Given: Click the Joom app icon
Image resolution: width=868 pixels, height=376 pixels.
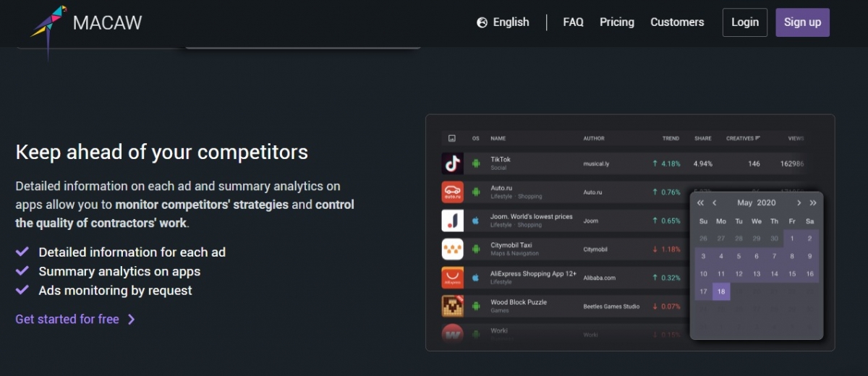Looking at the screenshot, I should pos(452,221).
